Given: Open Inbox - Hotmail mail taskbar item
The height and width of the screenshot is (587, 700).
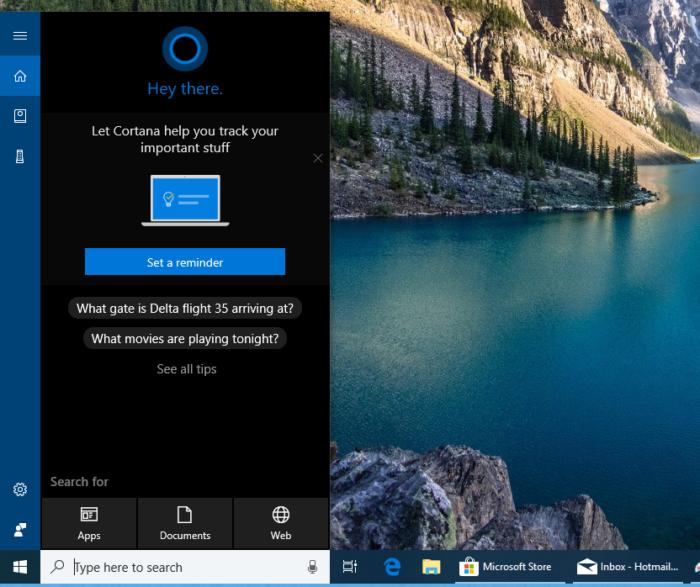Looking at the screenshot, I should tap(627, 567).
